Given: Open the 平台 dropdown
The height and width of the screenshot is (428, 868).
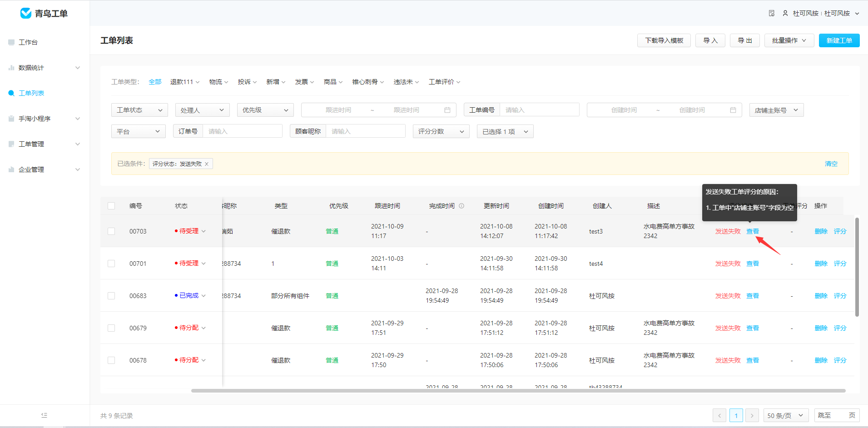Looking at the screenshot, I should [139, 131].
